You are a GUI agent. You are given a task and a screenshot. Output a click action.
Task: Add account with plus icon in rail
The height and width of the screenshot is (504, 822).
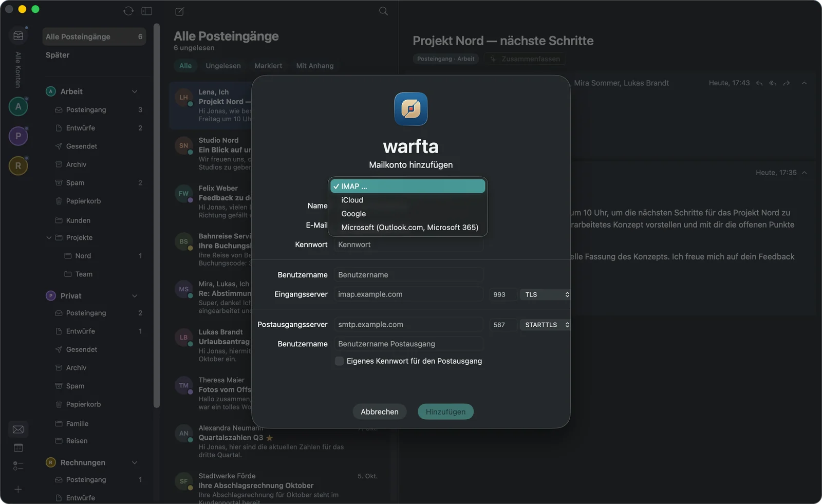[x=18, y=490]
